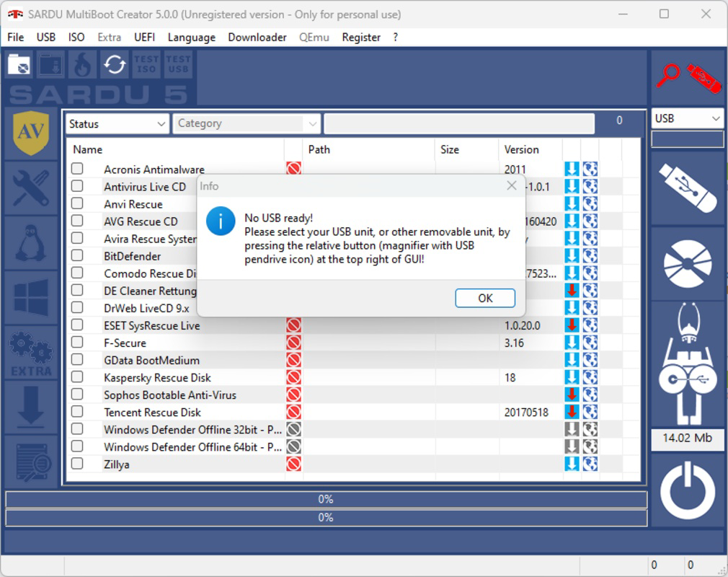
Task: Open the downloads arrow sidebar icon
Action: click(x=31, y=407)
